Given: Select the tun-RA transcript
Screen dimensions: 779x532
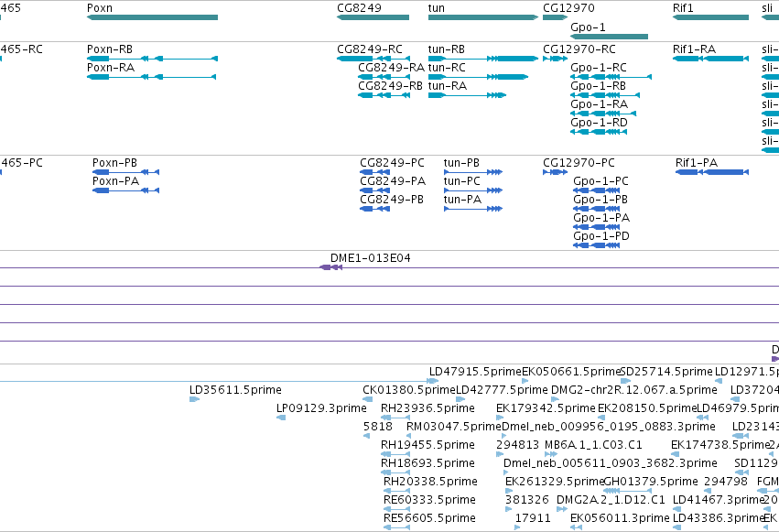Looking at the screenshot, I should point(467,95).
